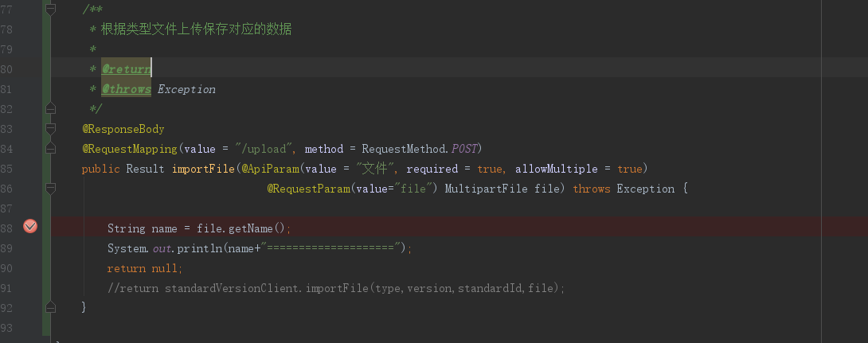
Task: Click line number 93 in the gutter
Action: click(6, 328)
